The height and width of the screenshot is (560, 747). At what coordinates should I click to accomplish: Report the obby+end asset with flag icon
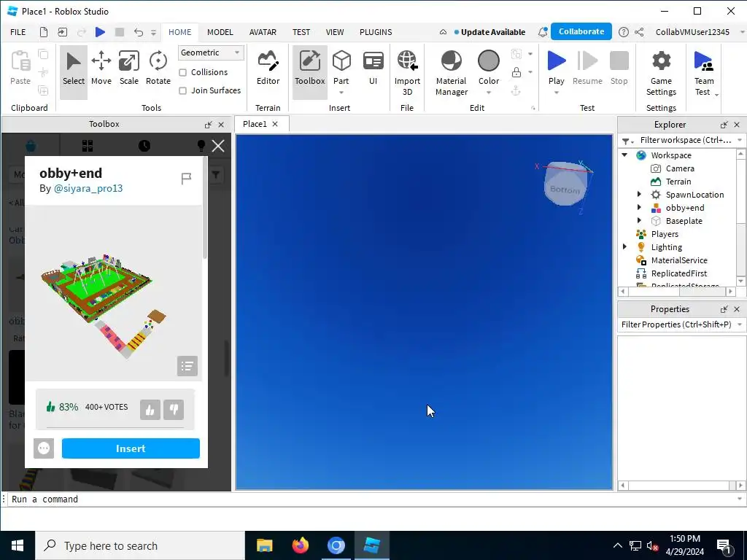pyautogui.click(x=186, y=179)
